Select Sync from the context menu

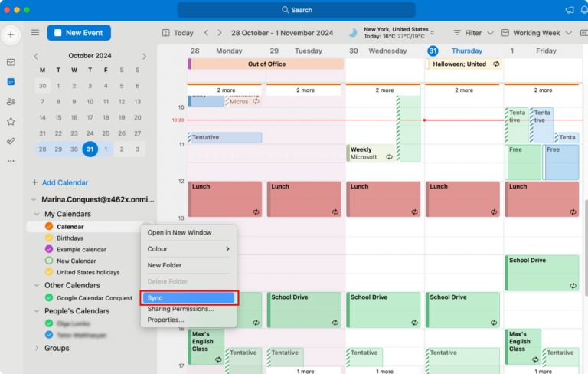click(188, 297)
